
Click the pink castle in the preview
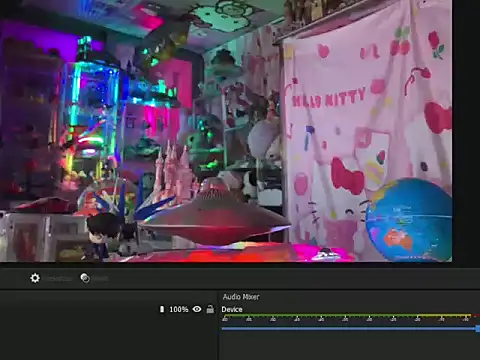coord(173,173)
